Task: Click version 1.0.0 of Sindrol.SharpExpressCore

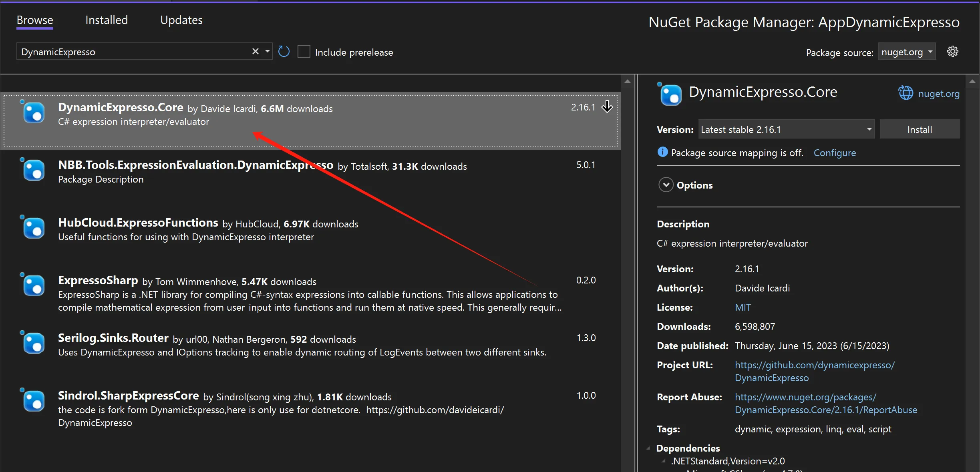Action: click(x=586, y=396)
